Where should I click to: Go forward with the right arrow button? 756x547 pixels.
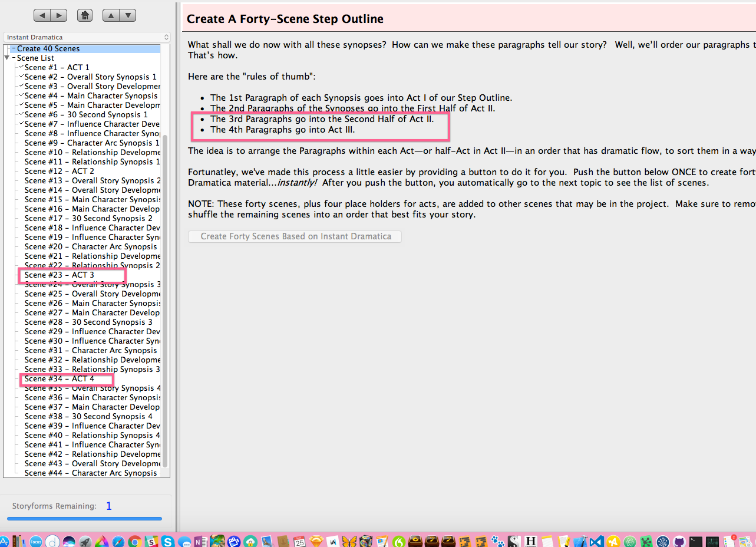59,15
